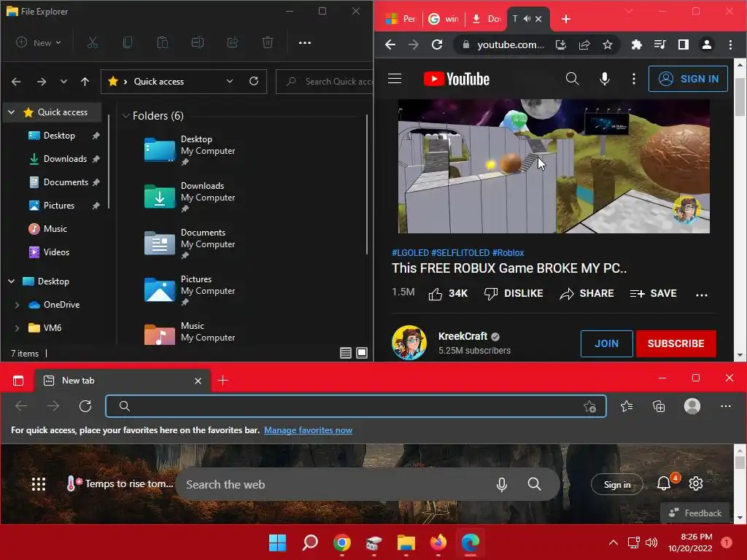Click the Cut icon in File Explorer toolbar
747x560 pixels.
point(93,43)
